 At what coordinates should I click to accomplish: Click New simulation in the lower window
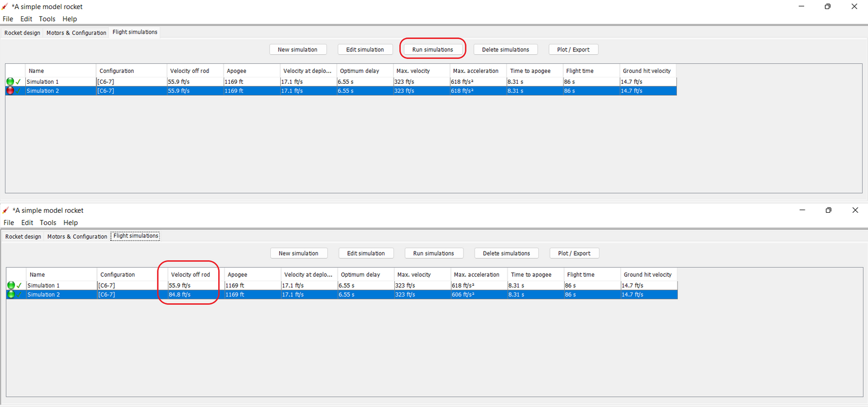click(298, 253)
